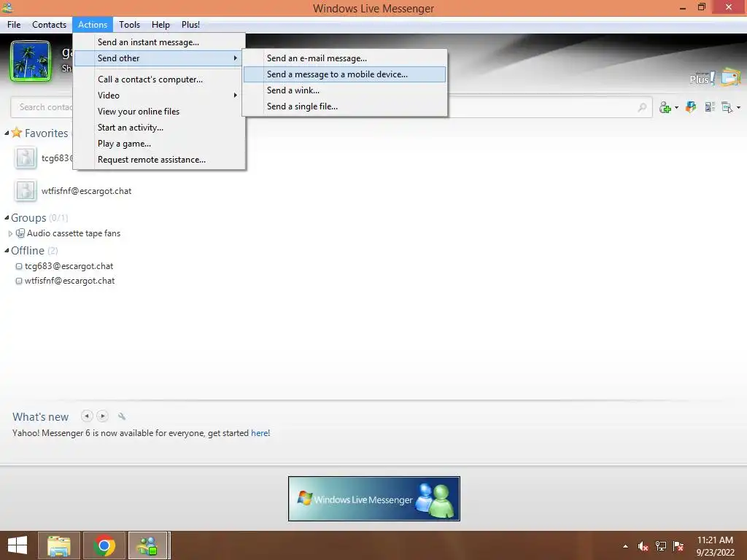Click the muted volume tray icon
Screen dimensions: 747x560
[643, 546]
